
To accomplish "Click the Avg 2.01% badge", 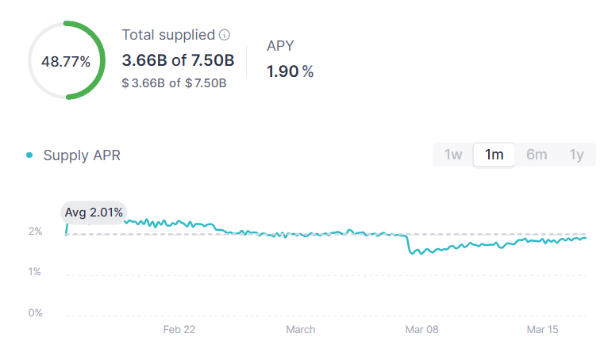I will tap(94, 212).
